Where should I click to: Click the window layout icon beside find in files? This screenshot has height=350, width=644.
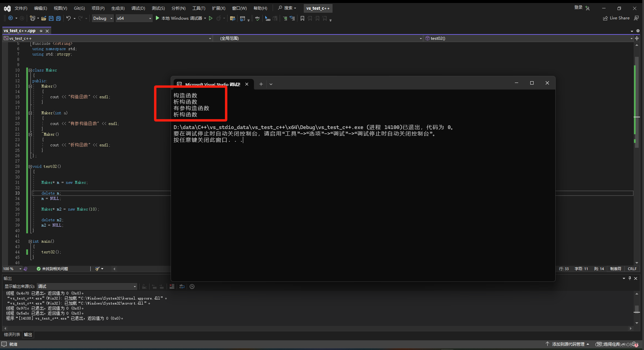(243, 18)
